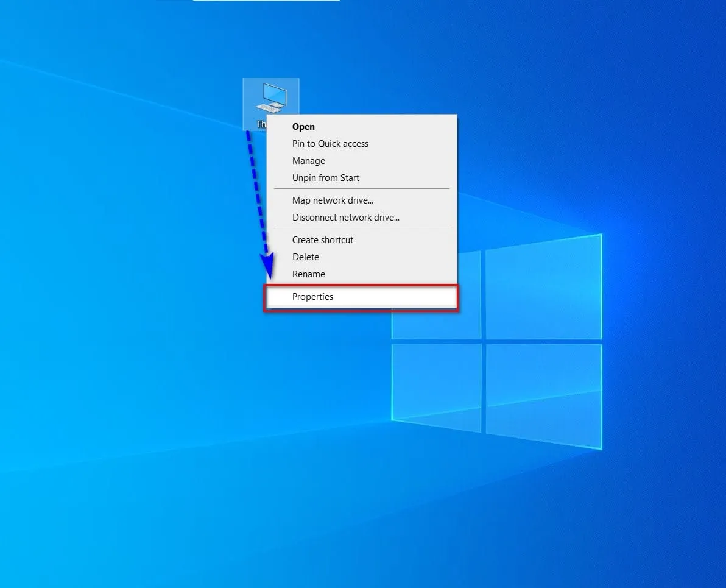Open the Manage menu entry
This screenshot has width=726, height=588.
pyautogui.click(x=308, y=161)
